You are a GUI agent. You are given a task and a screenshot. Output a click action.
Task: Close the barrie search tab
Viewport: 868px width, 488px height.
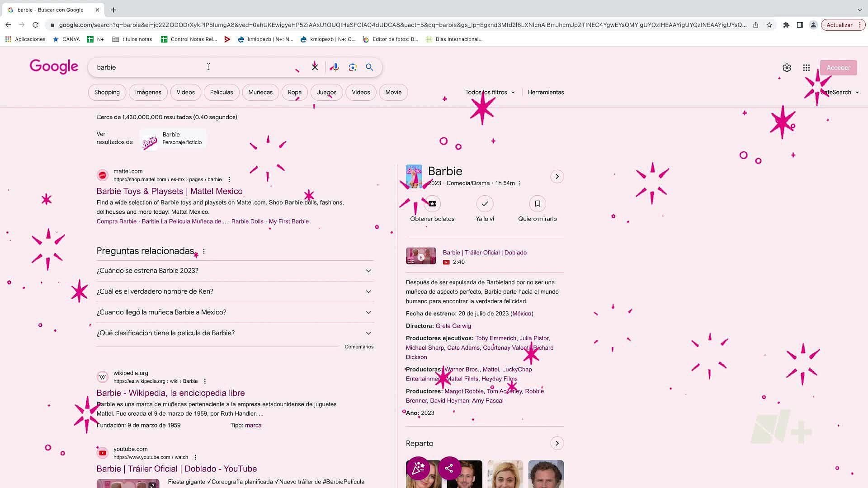point(97,10)
